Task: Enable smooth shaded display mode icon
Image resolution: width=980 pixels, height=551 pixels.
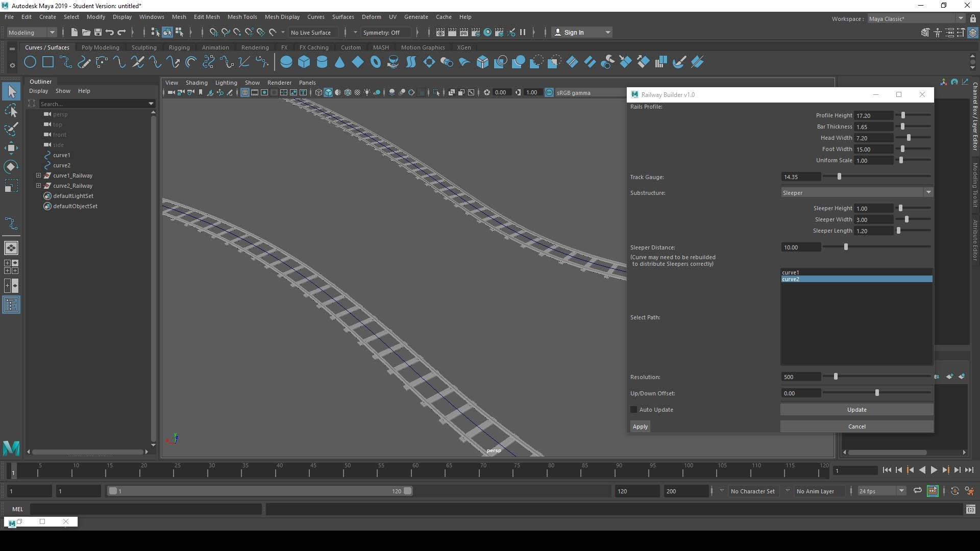Action: pos(328,92)
